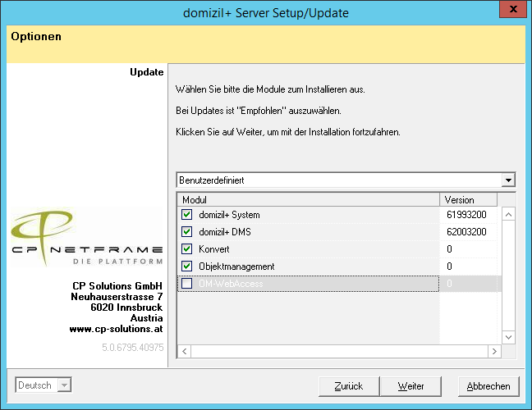Open the Benutzerdefiniert installation type dropdown
This screenshot has width=532, height=410.
[508, 180]
